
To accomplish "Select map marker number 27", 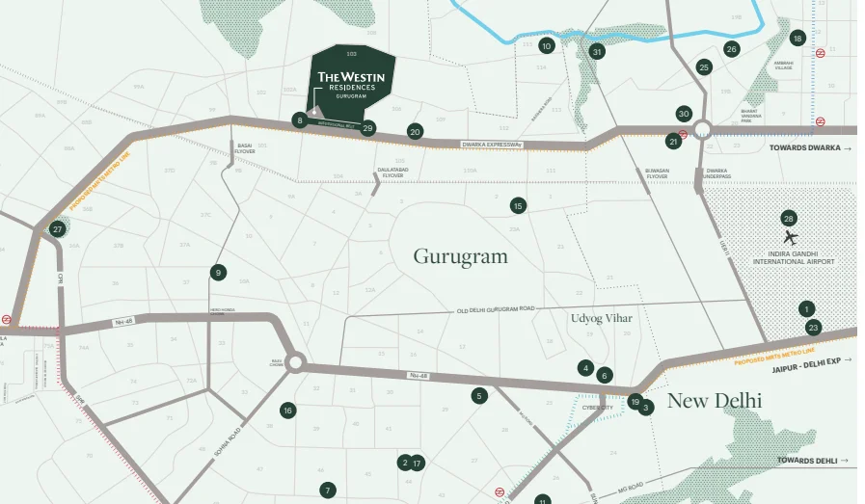I will [58, 229].
